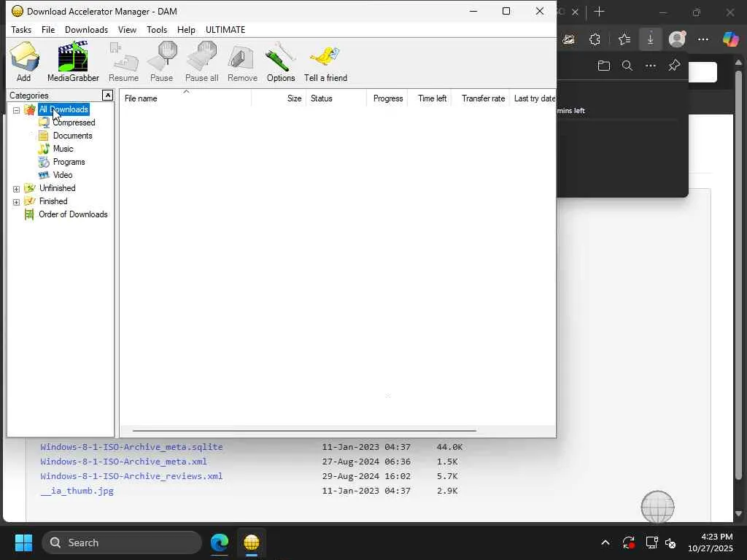747x560 pixels.
Task: Collapse the All Downloads tree node
Action: 16,110
